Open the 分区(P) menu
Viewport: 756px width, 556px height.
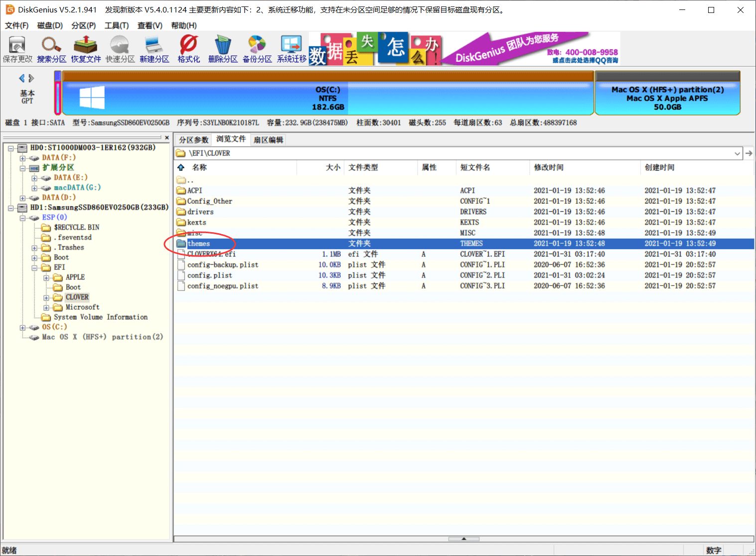point(83,25)
